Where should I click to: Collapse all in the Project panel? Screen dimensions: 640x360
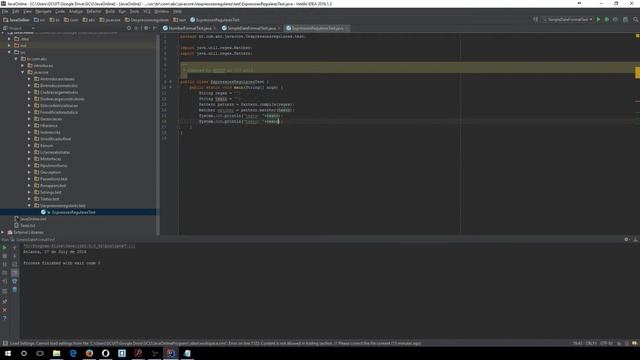pyautogui.click(x=136, y=28)
